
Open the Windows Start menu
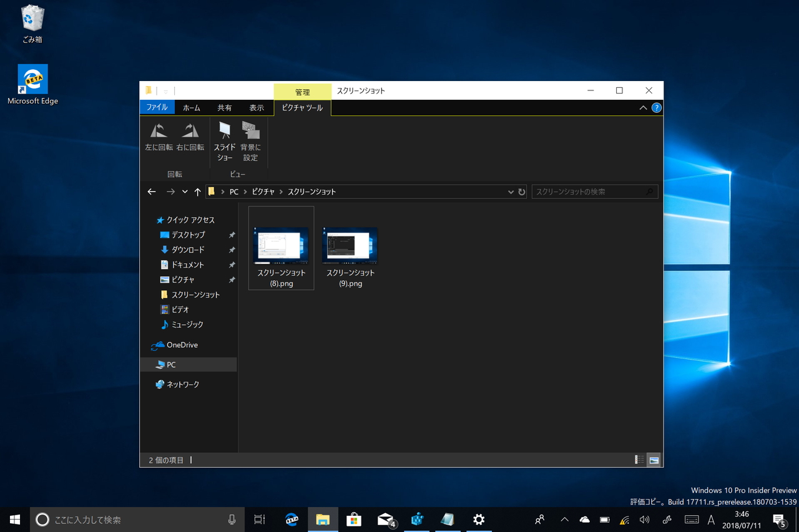point(15,520)
